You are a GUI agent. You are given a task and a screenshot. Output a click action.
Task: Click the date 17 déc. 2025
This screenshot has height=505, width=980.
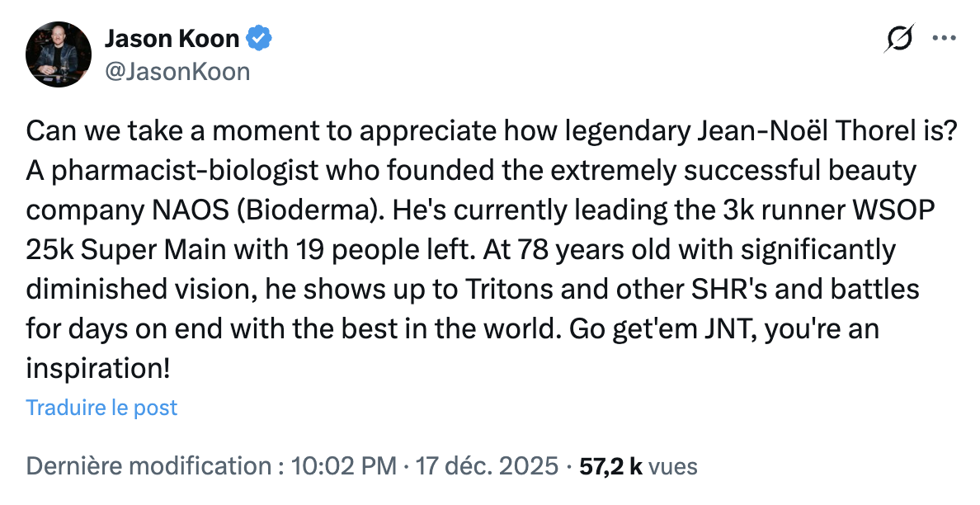click(487, 466)
